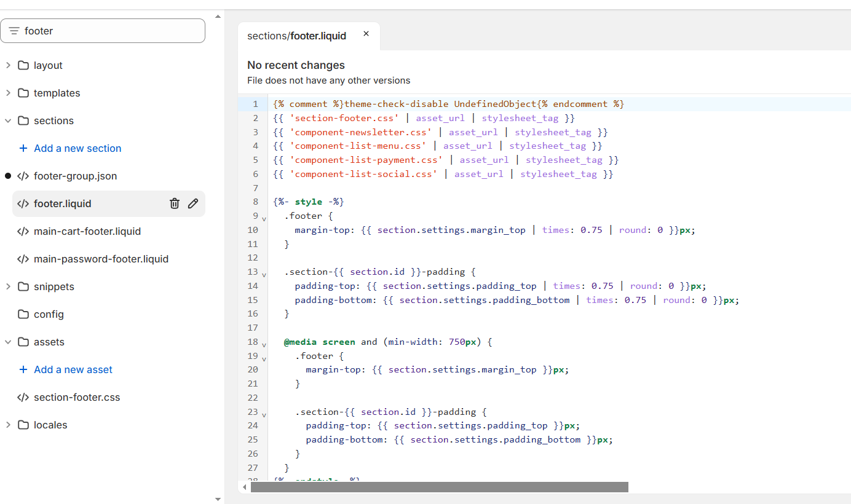Image resolution: width=851 pixels, height=504 pixels.
Task: Expand the snippets folder chevron
Action: 8,286
